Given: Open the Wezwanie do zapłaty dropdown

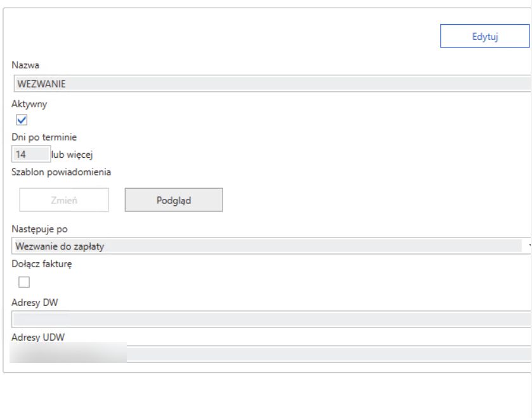Looking at the screenshot, I should (266, 246).
